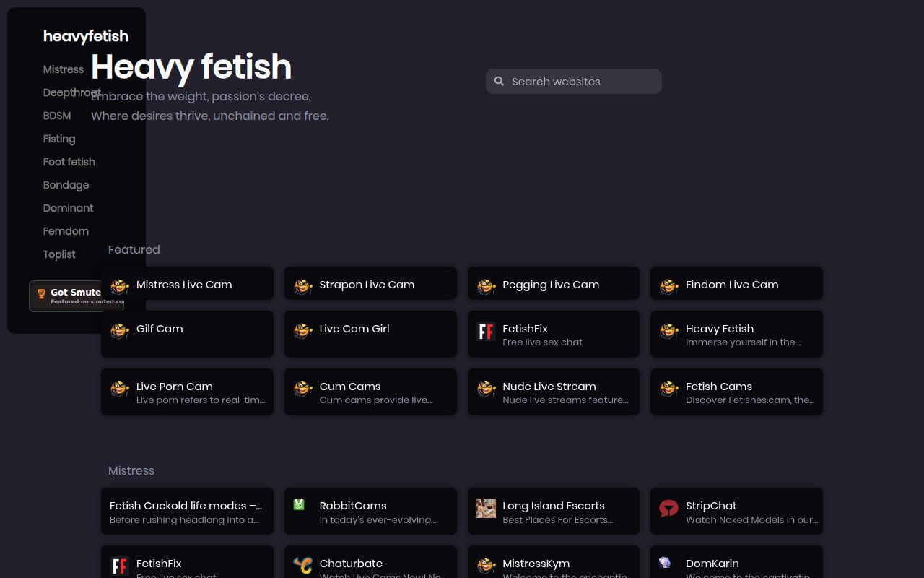Click the heavyfetish logo text
924x578 pixels.
(x=86, y=36)
